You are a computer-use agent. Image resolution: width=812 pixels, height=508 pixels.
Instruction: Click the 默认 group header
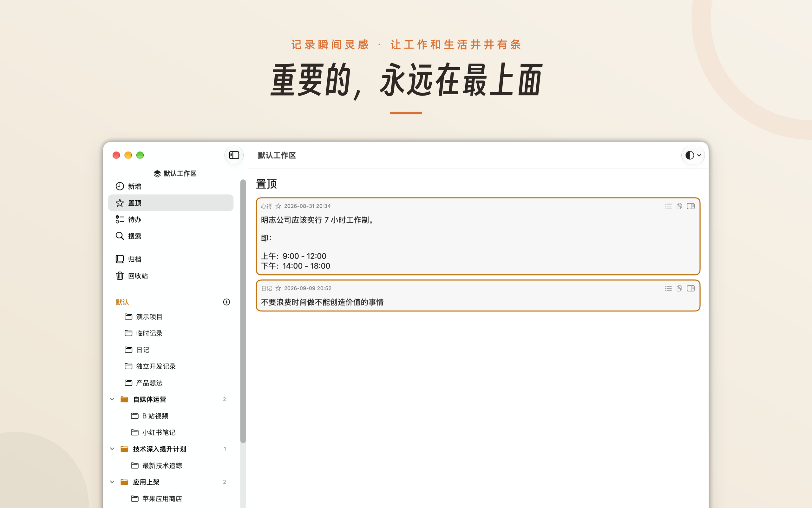(x=122, y=302)
